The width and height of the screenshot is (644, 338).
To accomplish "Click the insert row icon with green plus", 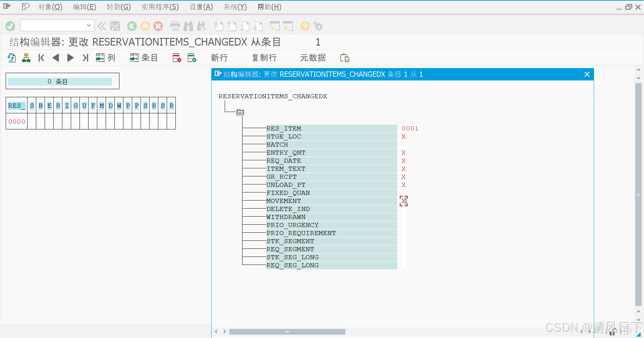I will [x=192, y=58].
